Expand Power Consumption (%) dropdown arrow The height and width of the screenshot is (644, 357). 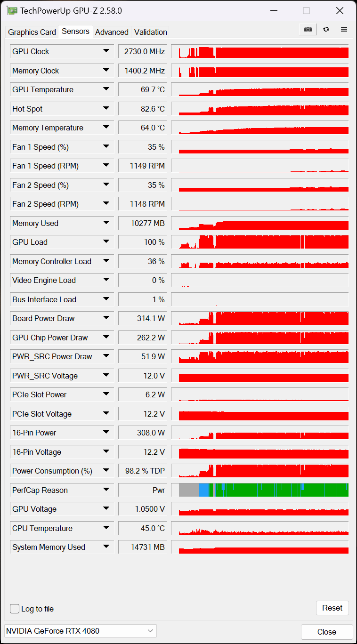(106, 471)
